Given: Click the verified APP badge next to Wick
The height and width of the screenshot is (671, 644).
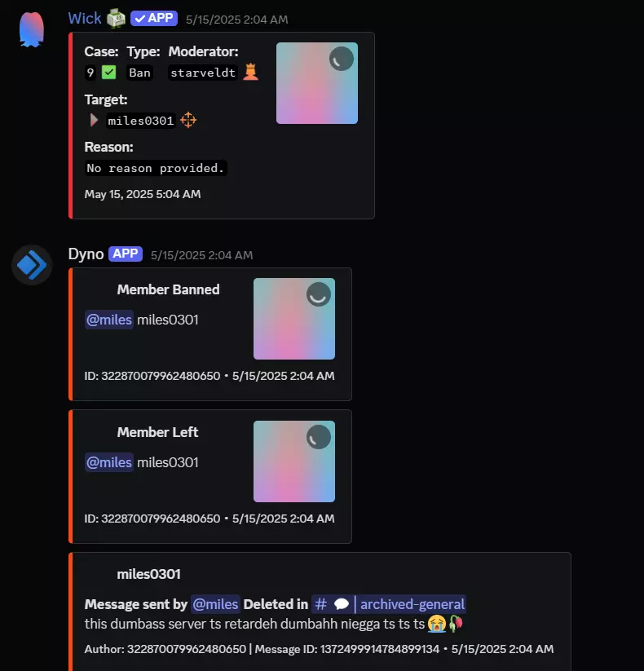Looking at the screenshot, I should click(x=154, y=19).
